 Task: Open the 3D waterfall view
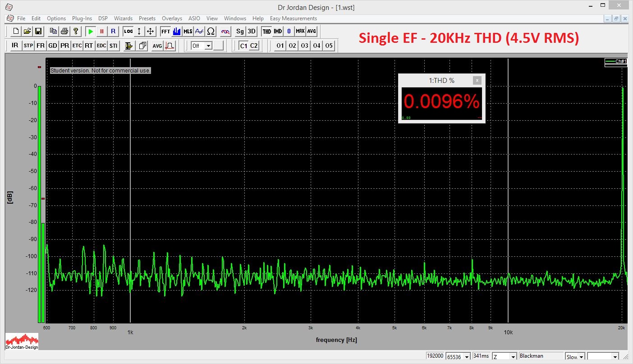click(x=252, y=31)
